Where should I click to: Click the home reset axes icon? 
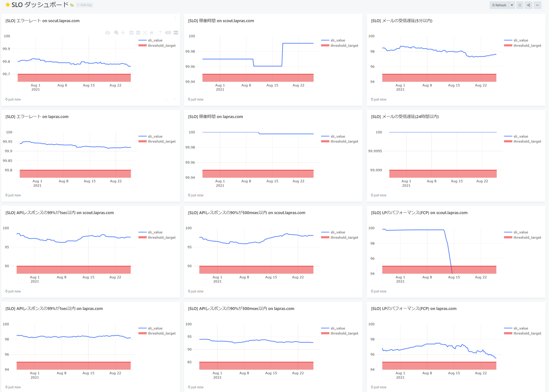click(x=151, y=32)
